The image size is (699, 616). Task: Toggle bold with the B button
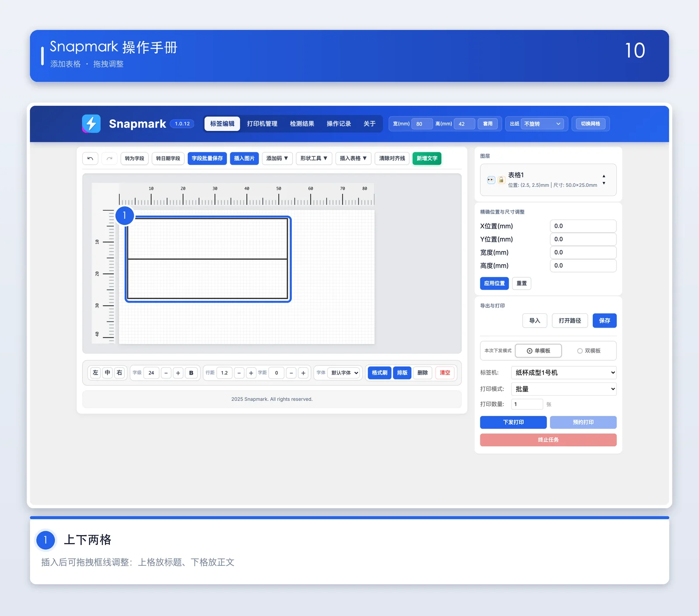[191, 373]
